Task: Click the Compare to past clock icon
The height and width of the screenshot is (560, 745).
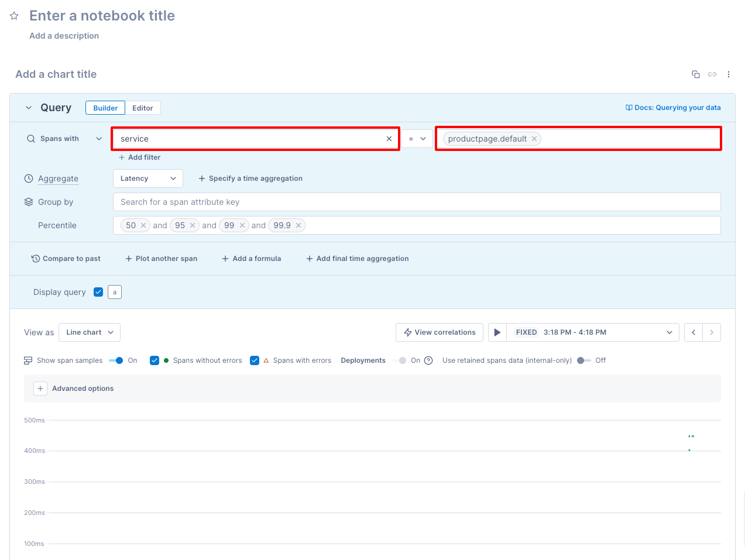Action: click(35, 258)
